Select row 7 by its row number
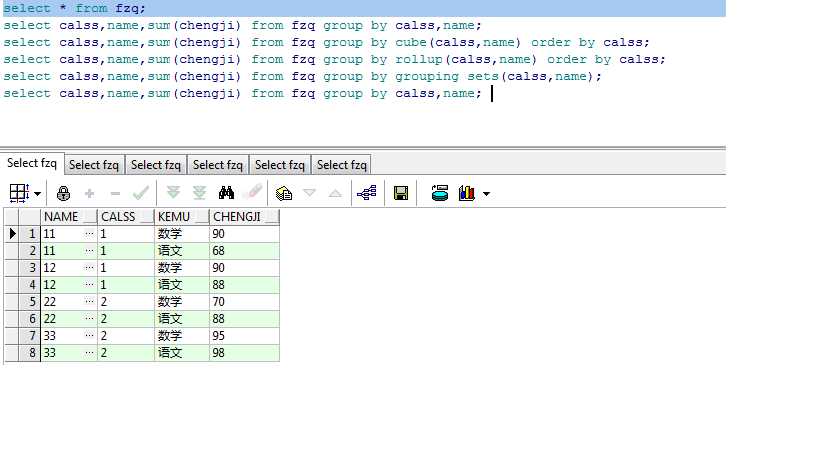The width and height of the screenshot is (819, 460). [30, 336]
